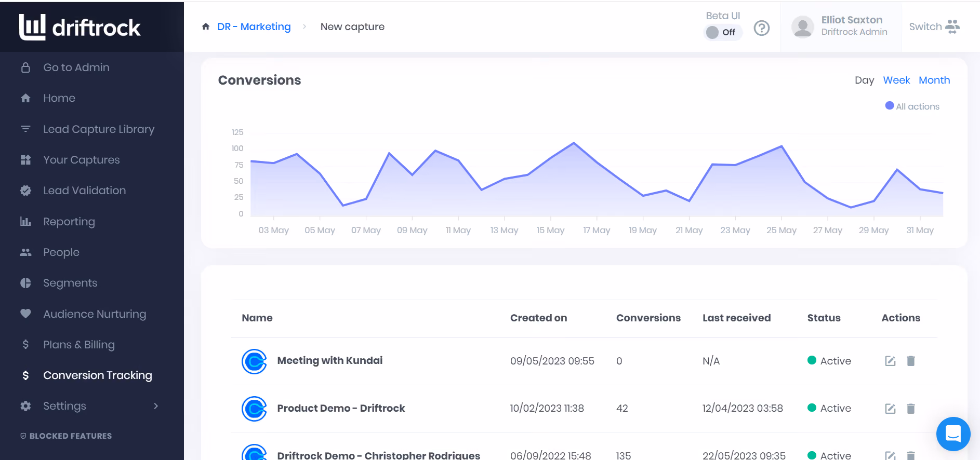
Task: Toggle the Beta UI switch
Action: click(x=723, y=32)
